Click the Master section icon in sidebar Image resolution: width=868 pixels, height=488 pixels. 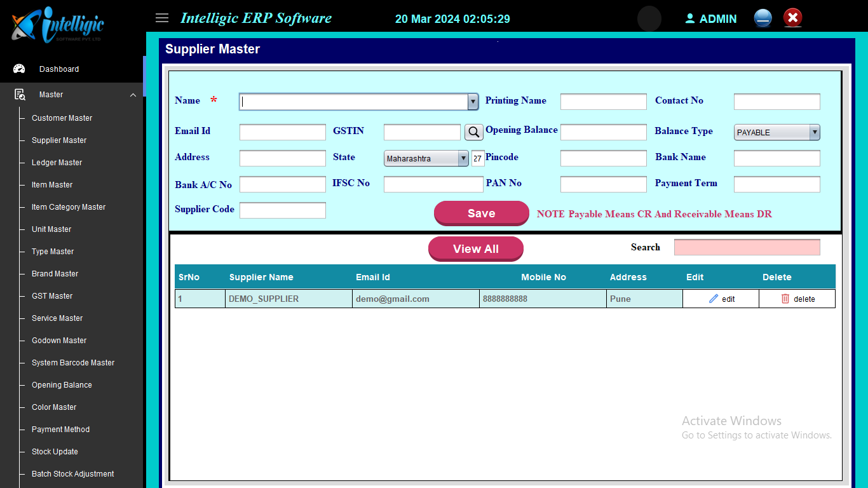(20, 95)
